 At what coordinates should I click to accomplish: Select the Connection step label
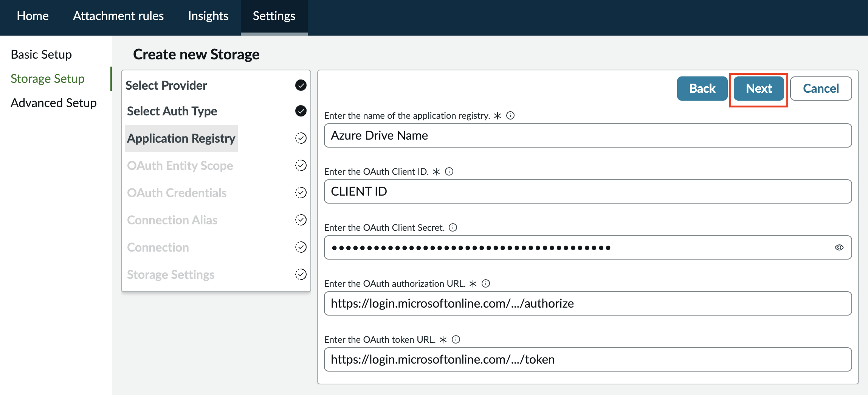click(158, 247)
